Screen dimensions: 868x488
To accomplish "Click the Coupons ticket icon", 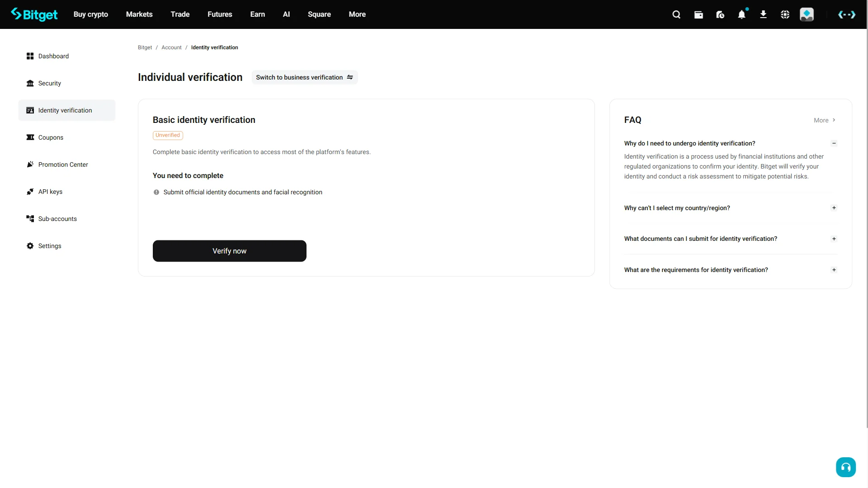I will pos(30,137).
